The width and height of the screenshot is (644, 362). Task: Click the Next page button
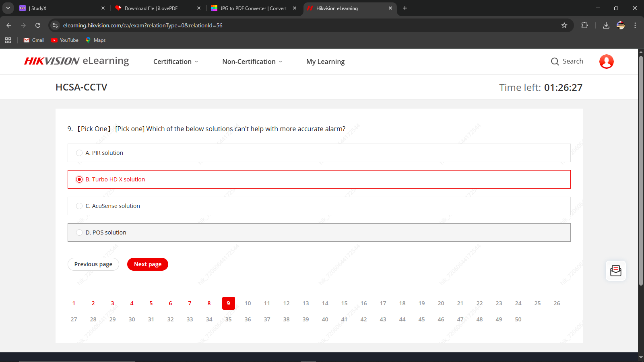[148, 264]
